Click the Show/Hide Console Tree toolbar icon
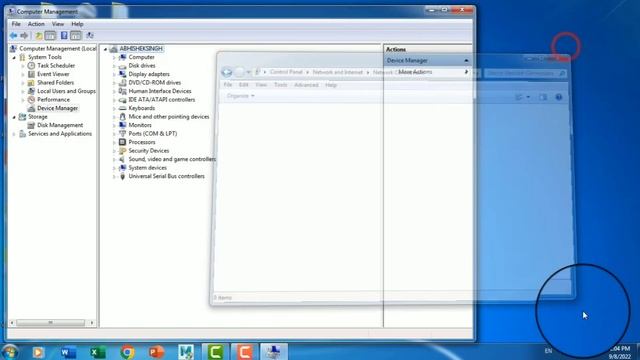Image resolution: width=640 pixels, height=360 pixels. pyautogui.click(x=50, y=36)
